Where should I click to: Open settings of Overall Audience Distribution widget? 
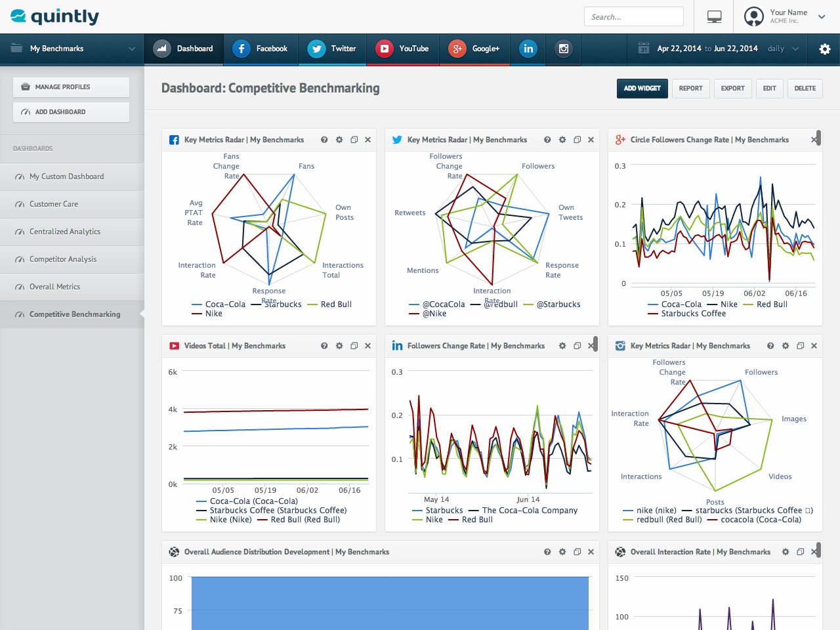coord(562,552)
